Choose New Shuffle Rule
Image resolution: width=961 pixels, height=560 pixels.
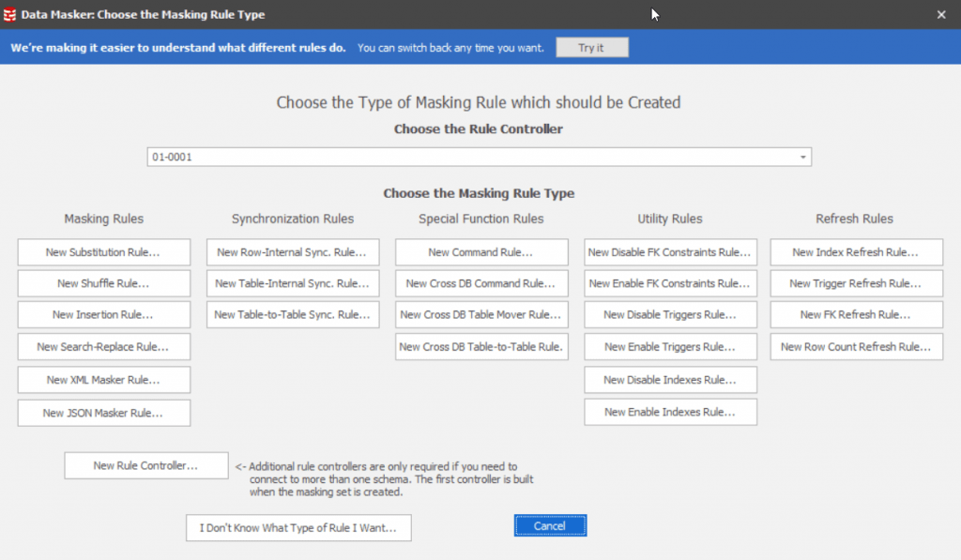pyautogui.click(x=103, y=283)
